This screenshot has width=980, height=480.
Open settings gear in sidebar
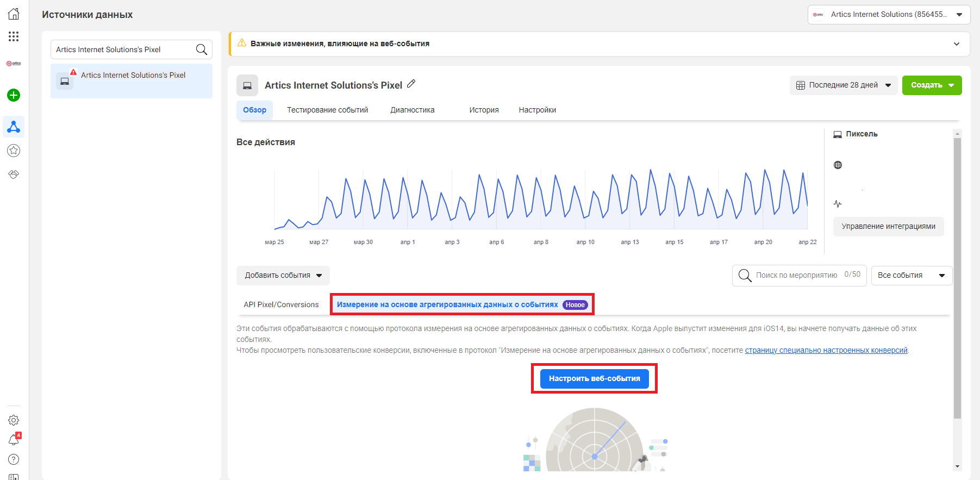click(x=14, y=420)
